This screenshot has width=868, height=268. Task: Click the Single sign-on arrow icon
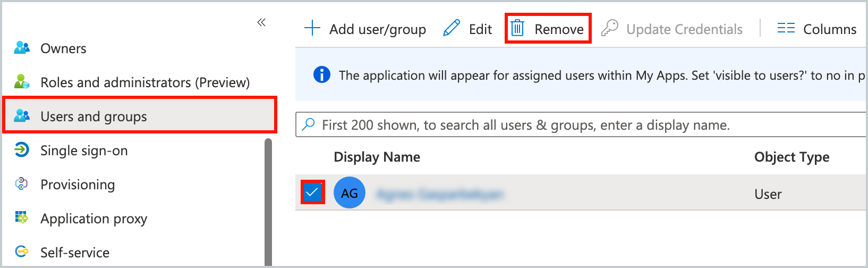22,150
